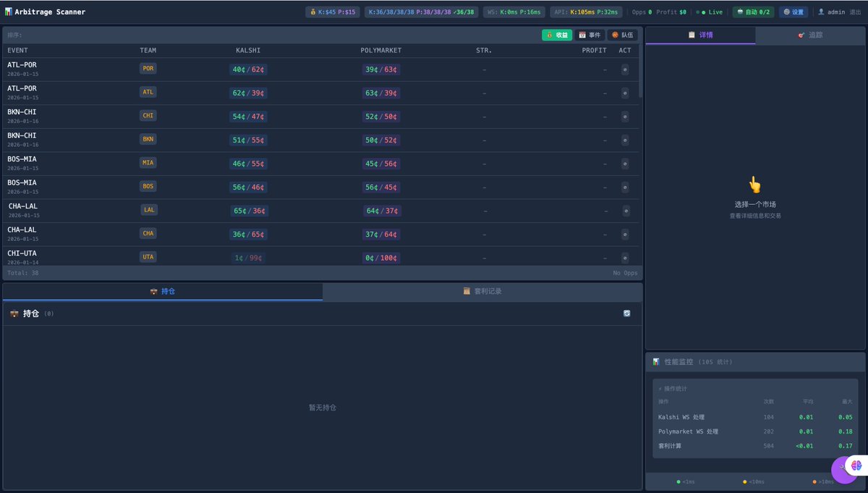The image size is (868, 493).
Task: Click Kalshi price 65¢/36¢
Action: tap(249, 211)
